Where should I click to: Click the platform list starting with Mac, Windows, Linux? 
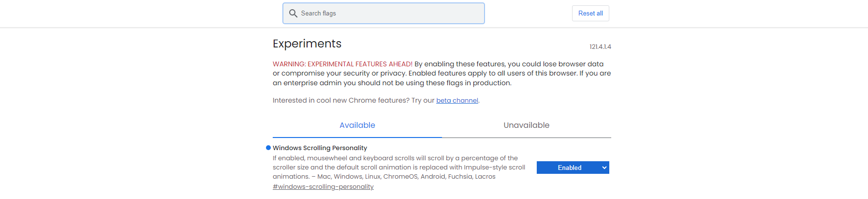tap(406, 177)
